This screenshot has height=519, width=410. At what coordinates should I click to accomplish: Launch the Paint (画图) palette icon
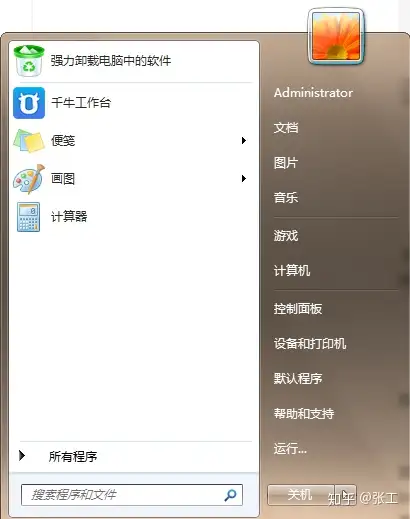pos(29,179)
